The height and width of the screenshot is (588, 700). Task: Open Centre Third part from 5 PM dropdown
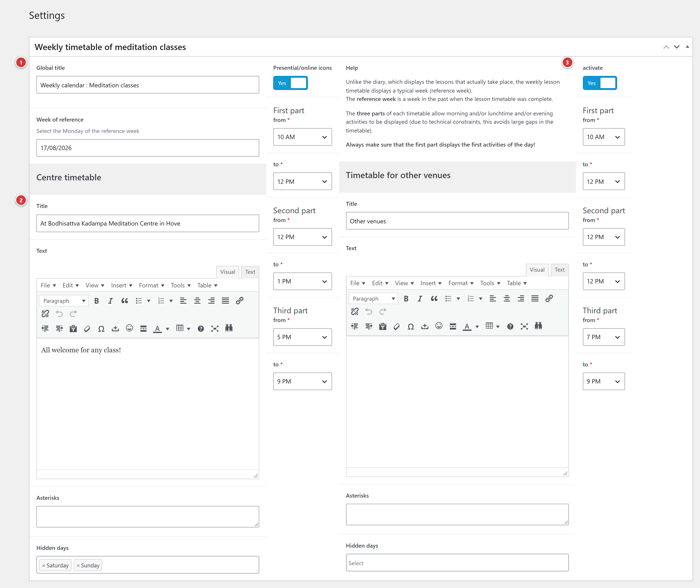click(x=302, y=337)
